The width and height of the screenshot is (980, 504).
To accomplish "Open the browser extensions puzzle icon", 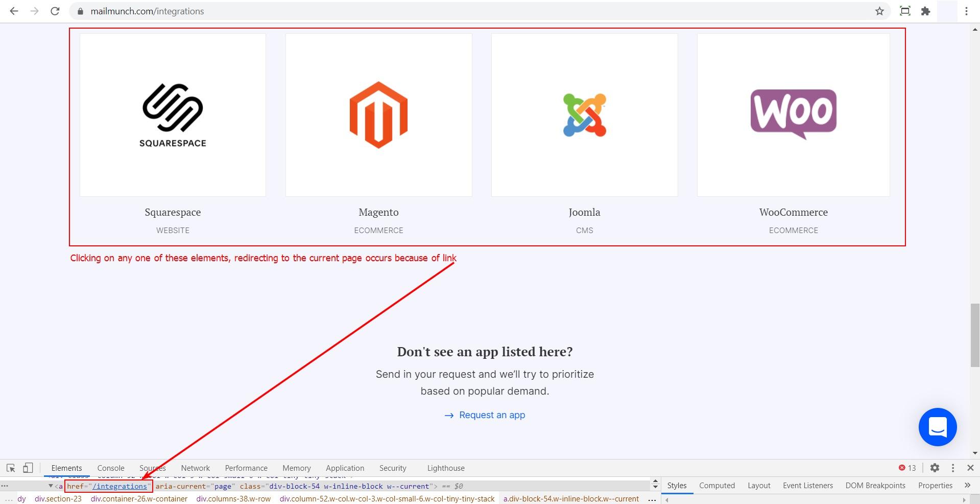I will (x=925, y=11).
